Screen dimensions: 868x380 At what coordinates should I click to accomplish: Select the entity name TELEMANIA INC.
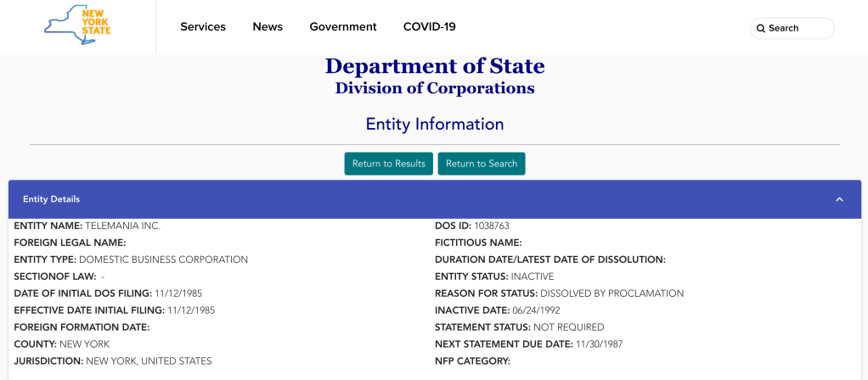click(x=122, y=226)
